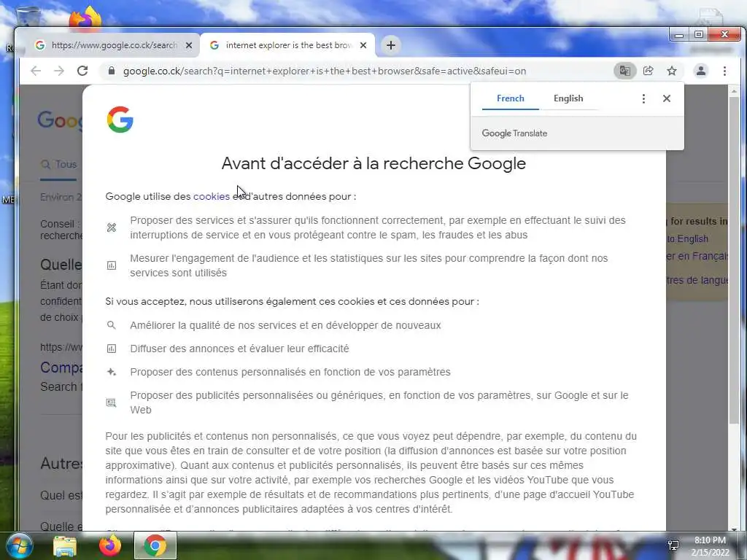Click the Firefox desktop shortcut icon

pyautogui.click(x=85, y=19)
